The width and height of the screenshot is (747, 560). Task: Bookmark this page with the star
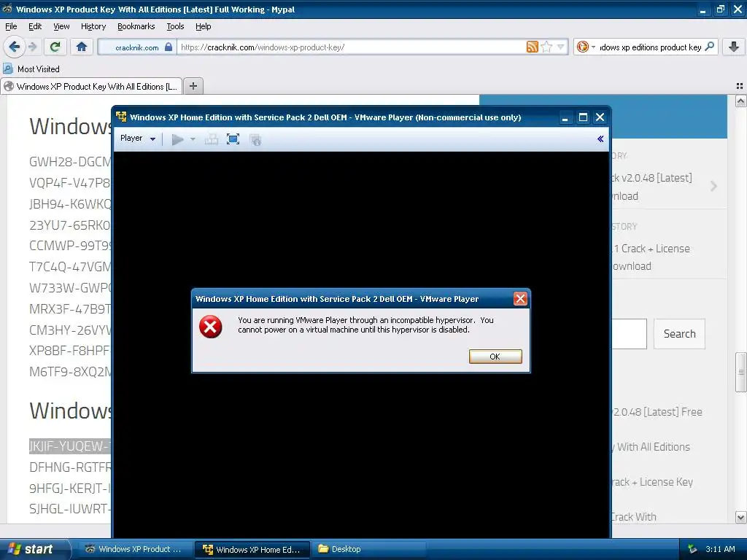(x=546, y=47)
